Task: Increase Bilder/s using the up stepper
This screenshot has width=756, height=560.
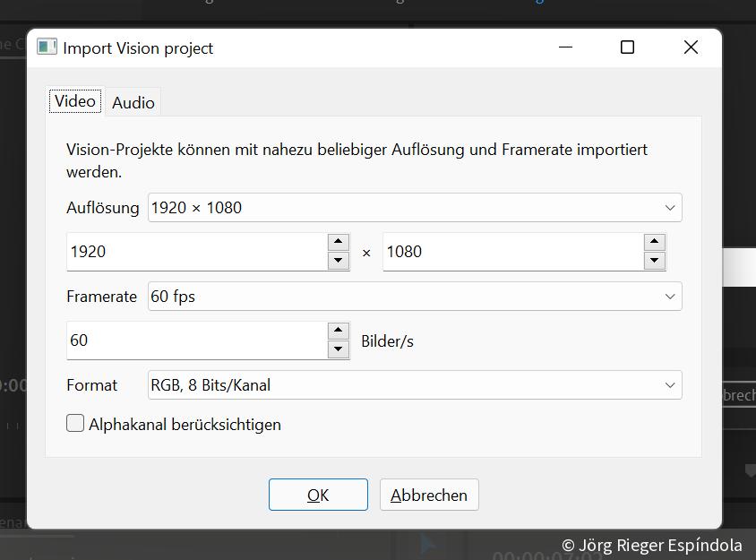Action: [339, 332]
